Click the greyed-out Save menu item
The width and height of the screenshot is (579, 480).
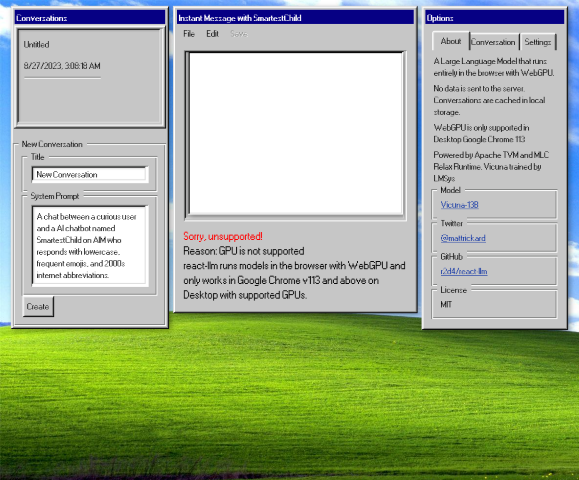239,34
